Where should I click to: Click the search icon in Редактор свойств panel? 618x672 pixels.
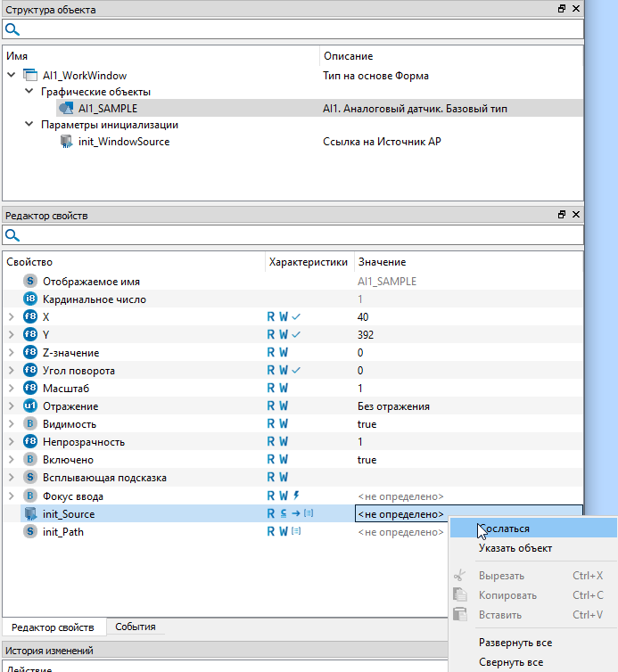click(x=12, y=235)
